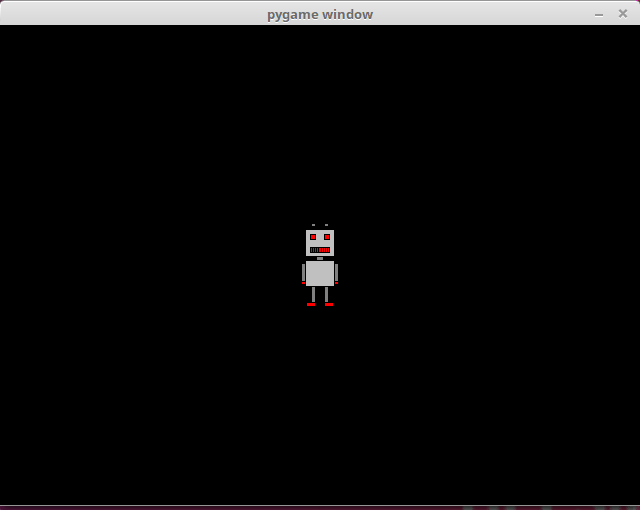Click the robot's forehead above the eyes
The image size is (640, 510).
(x=320, y=232)
